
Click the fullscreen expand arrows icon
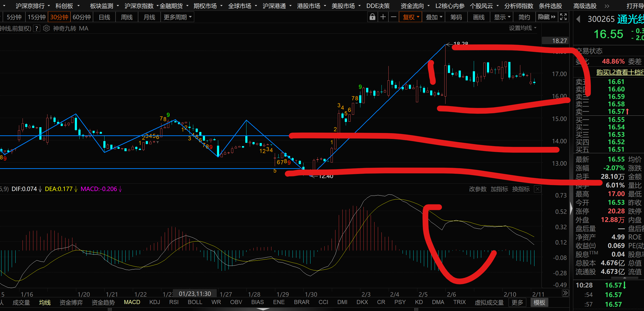[x=563, y=17]
